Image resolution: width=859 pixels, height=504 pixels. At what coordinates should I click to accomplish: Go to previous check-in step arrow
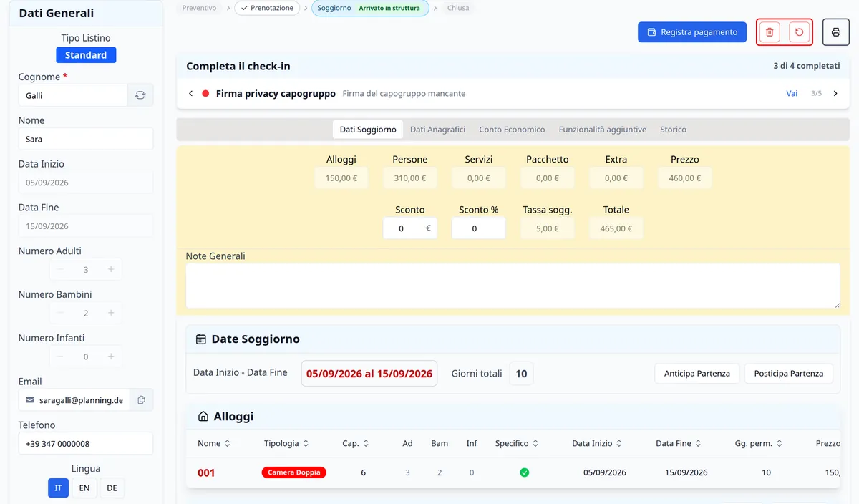[x=191, y=94]
